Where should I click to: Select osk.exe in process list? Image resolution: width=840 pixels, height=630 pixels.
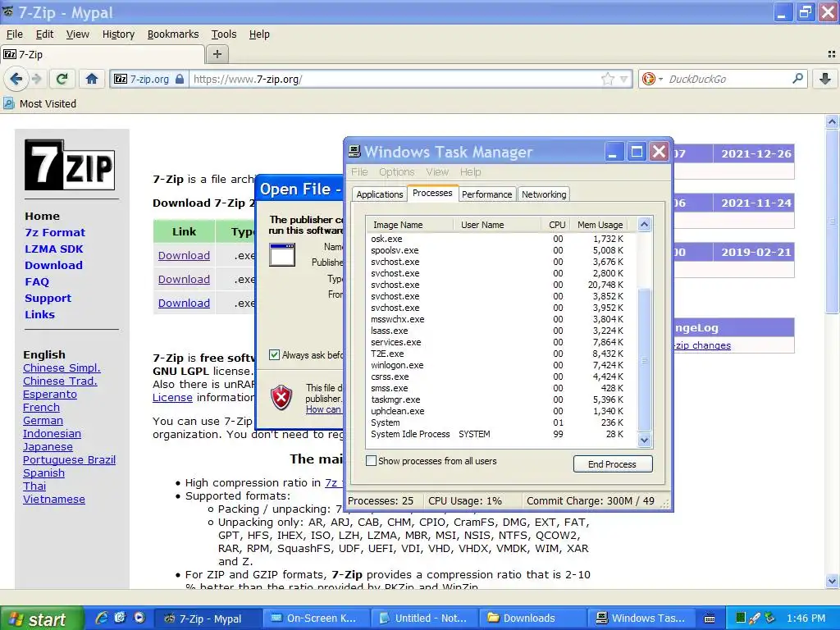coord(502,239)
